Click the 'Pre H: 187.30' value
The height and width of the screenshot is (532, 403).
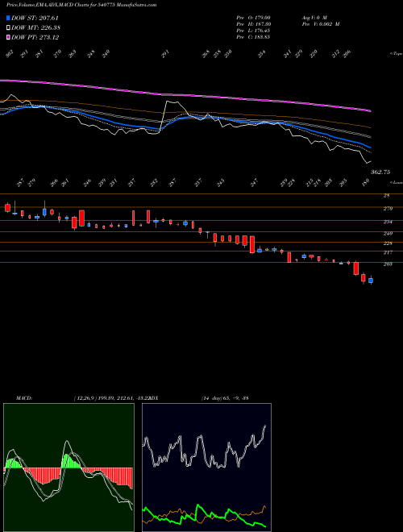pyautogui.click(x=253, y=24)
